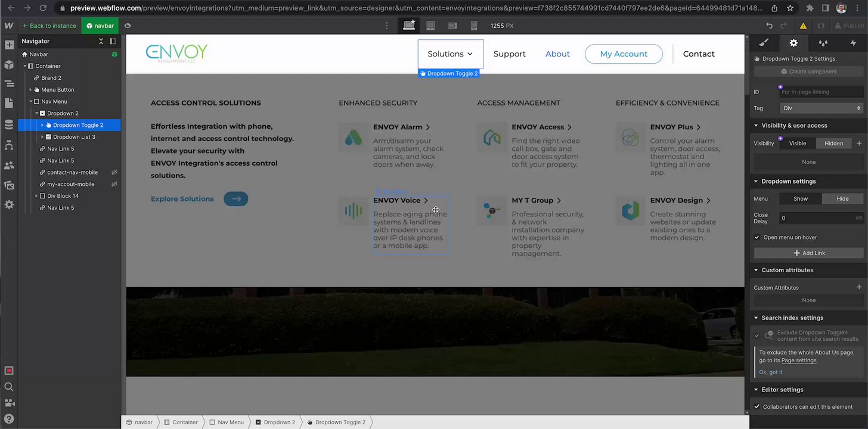Collapse the Custom attributes section
Screen dimensions: 868x429
756,270
